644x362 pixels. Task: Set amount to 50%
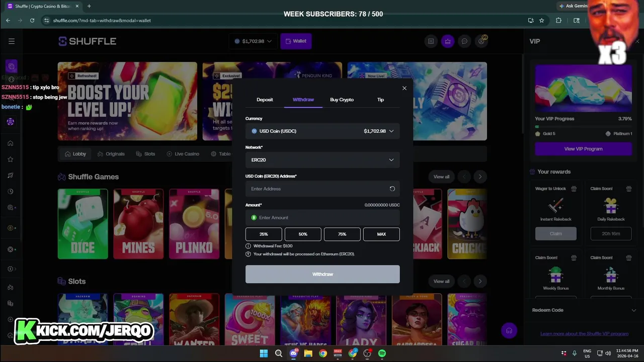pyautogui.click(x=303, y=234)
